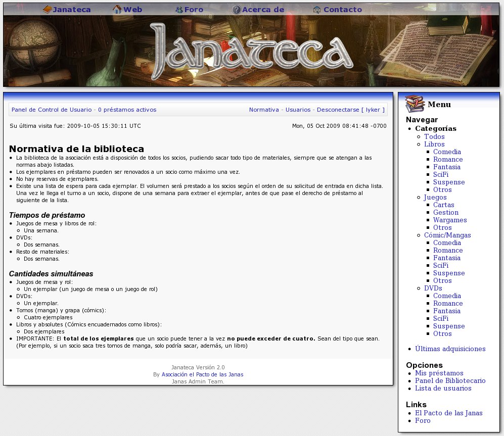Click the envelope icon beside Contacto
Screen dimensions: 504x436
317,10
